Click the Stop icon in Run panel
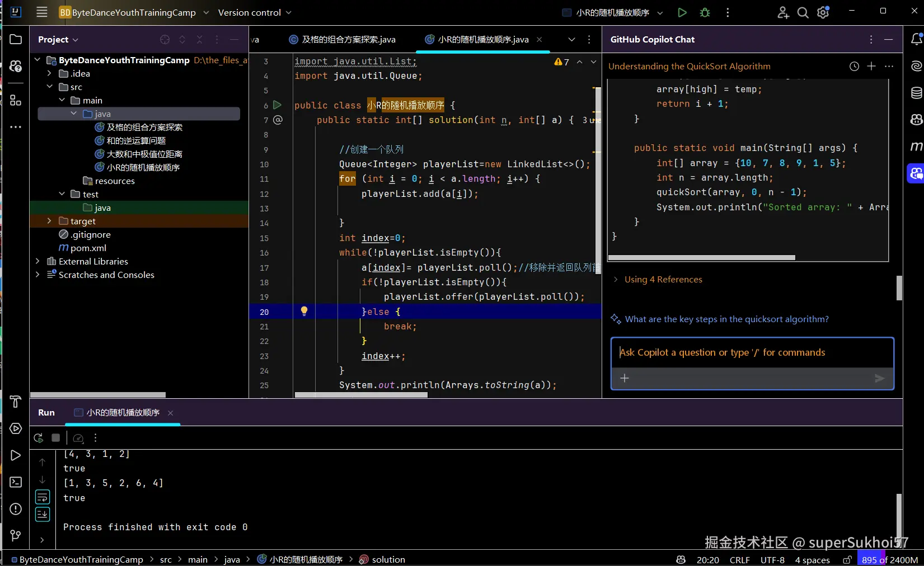 (55, 438)
